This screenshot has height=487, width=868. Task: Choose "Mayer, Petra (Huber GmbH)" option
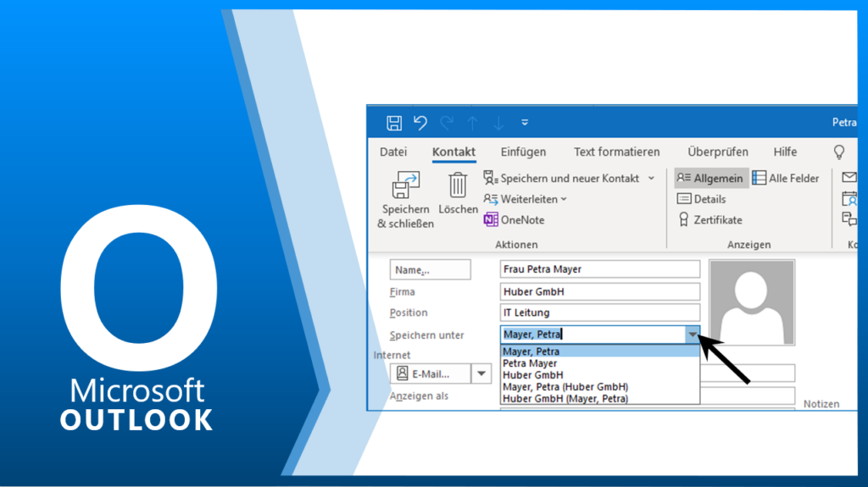[x=600, y=387]
